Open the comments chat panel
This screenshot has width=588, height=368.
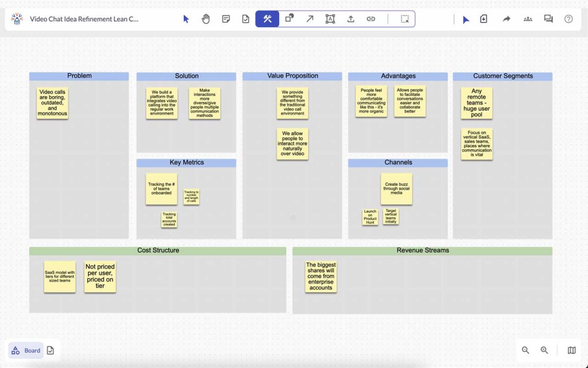[548, 19]
